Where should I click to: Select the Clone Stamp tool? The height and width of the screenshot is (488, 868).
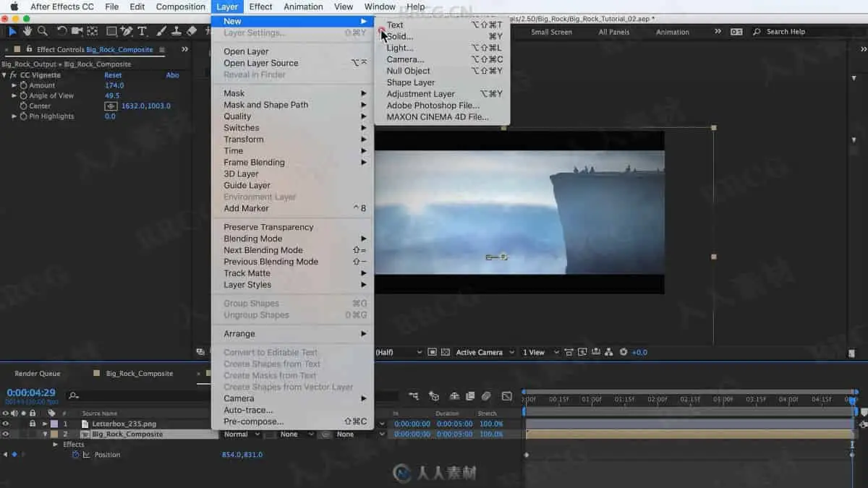[x=175, y=31]
